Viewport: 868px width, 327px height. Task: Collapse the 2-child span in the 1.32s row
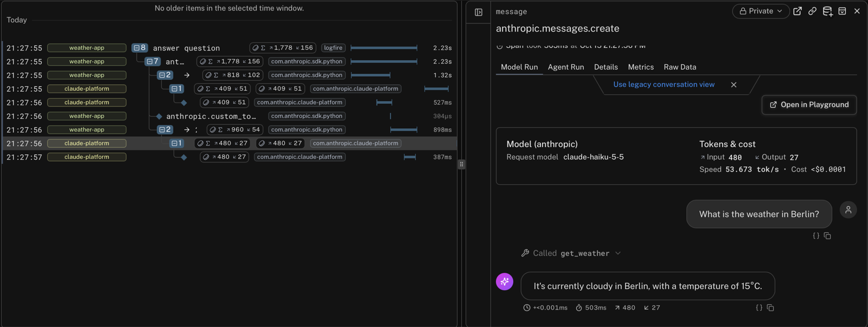coord(165,75)
